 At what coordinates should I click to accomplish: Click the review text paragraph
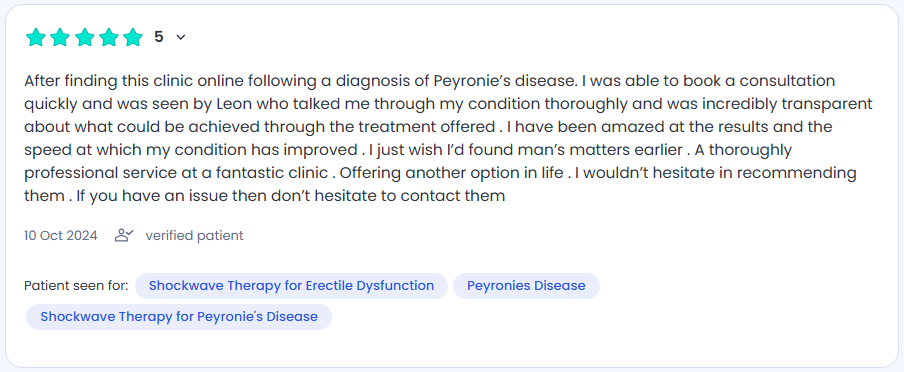tap(449, 138)
